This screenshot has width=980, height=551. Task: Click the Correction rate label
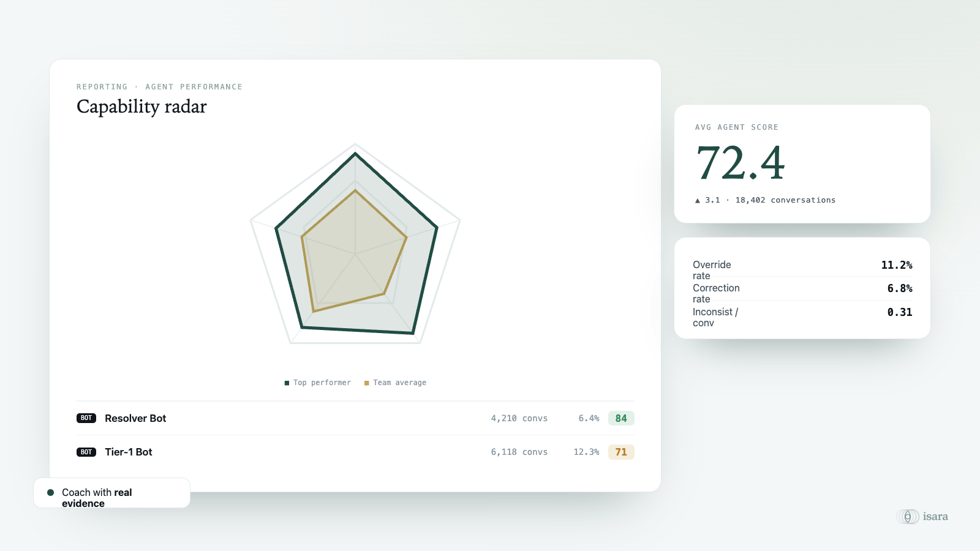tap(716, 293)
